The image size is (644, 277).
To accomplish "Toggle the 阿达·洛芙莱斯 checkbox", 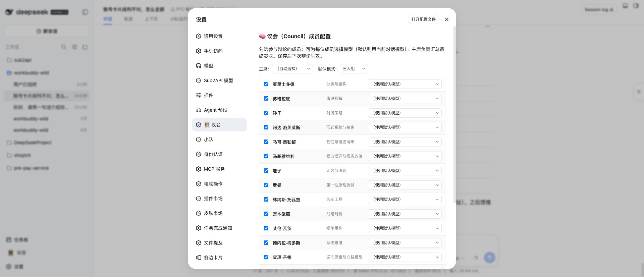I will pyautogui.click(x=266, y=127).
